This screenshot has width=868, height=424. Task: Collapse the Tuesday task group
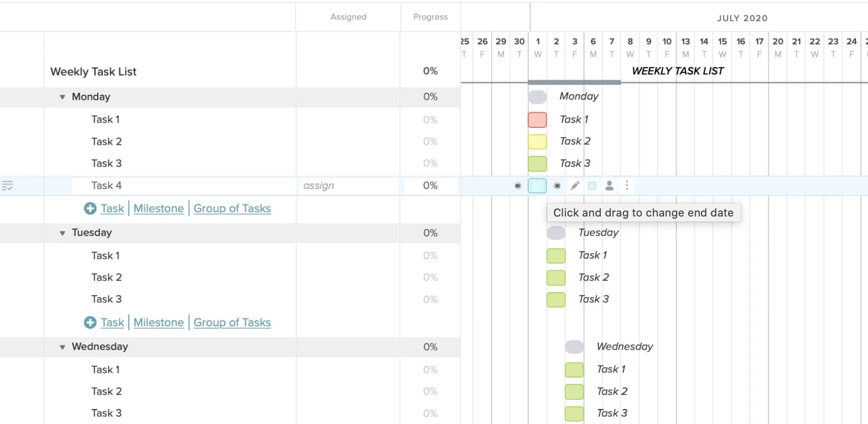click(63, 233)
